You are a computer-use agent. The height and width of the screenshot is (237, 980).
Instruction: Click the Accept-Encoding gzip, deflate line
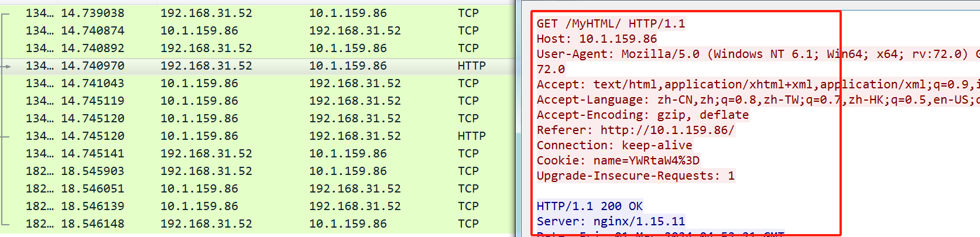click(x=642, y=115)
